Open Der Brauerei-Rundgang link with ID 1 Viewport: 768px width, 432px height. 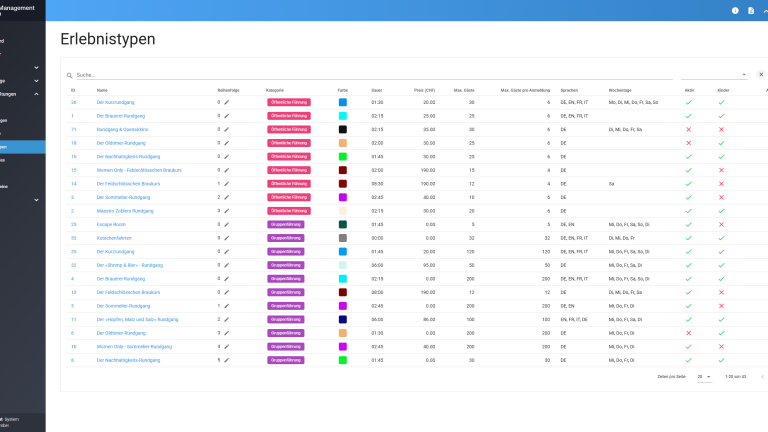(x=121, y=116)
